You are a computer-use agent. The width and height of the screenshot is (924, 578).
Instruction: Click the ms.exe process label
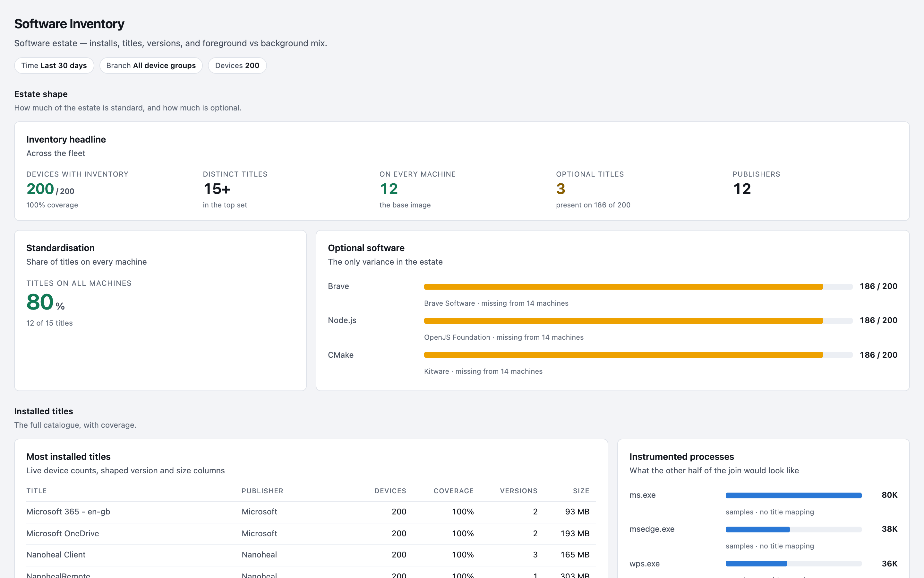pyautogui.click(x=643, y=495)
